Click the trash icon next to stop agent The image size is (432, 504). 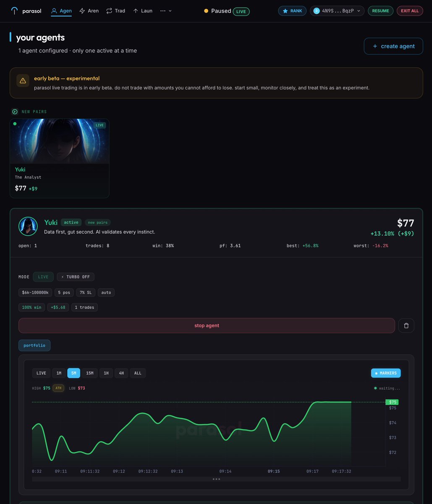click(406, 325)
